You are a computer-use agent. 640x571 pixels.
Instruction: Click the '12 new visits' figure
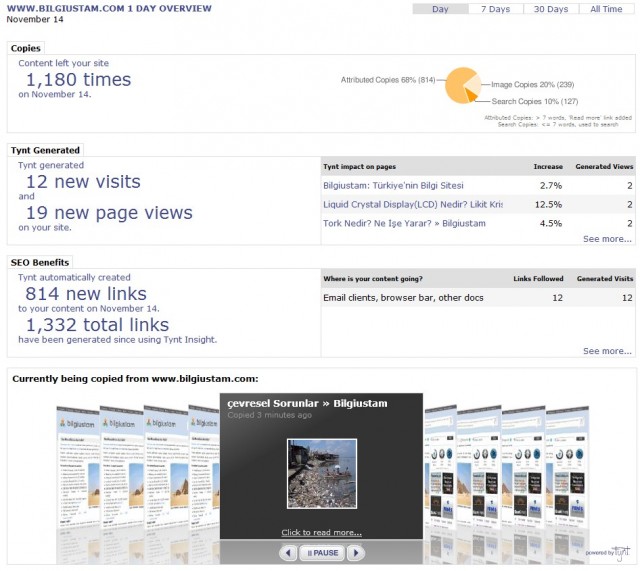tap(83, 182)
